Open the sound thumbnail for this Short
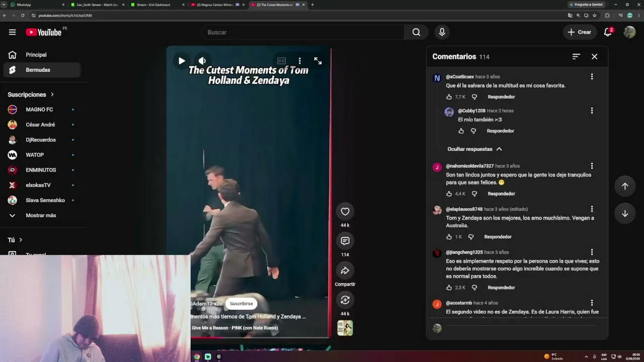This screenshot has width=644, height=362. click(x=345, y=328)
